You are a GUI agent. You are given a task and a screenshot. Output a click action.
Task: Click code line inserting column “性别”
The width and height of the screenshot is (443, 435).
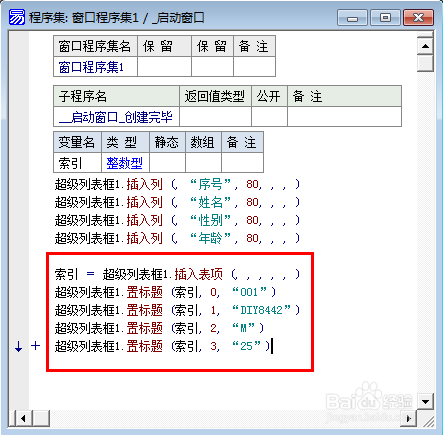pos(177,220)
